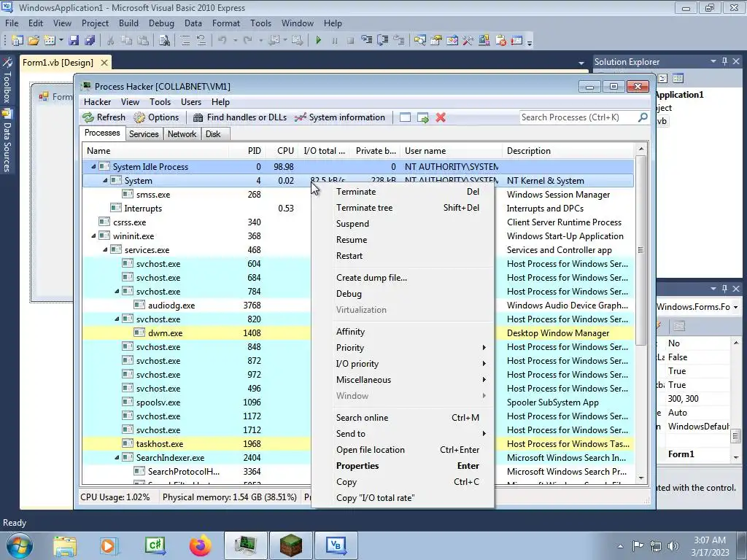Select the dwm.exe process row

pyautogui.click(x=358, y=332)
